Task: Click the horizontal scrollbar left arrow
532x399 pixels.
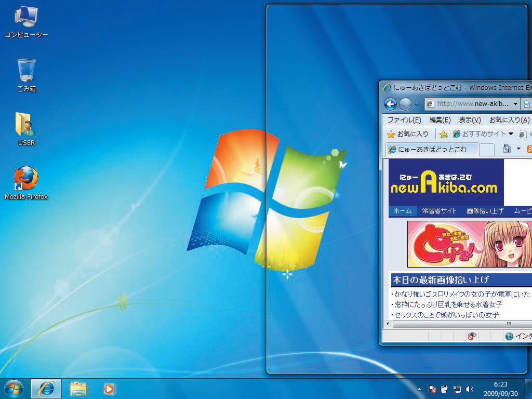Action: [x=388, y=324]
